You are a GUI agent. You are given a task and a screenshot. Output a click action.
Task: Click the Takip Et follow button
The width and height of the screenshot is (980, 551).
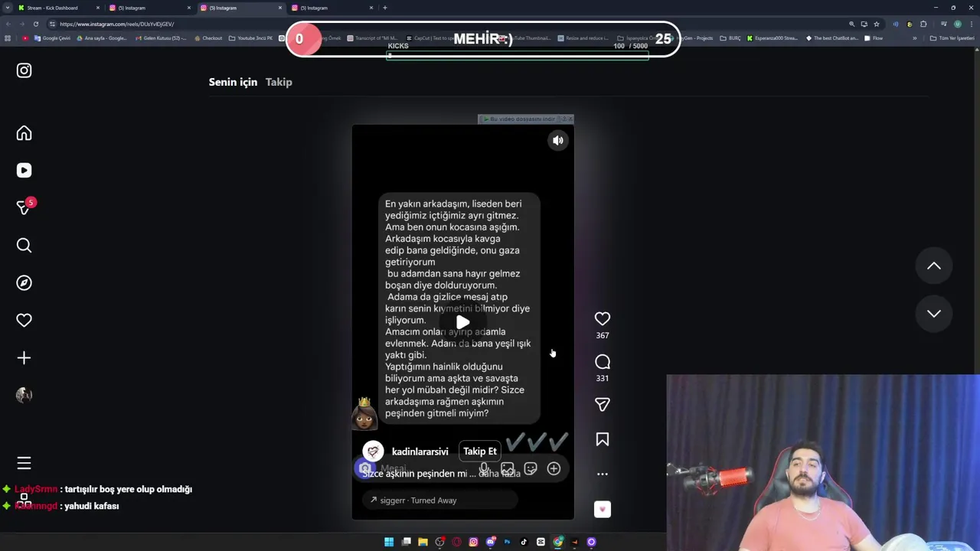pyautogui.click(x=480, y=452)
